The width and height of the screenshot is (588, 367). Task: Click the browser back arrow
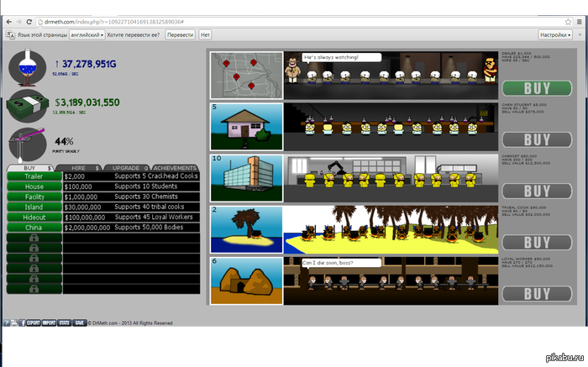(x=8, y=20)
